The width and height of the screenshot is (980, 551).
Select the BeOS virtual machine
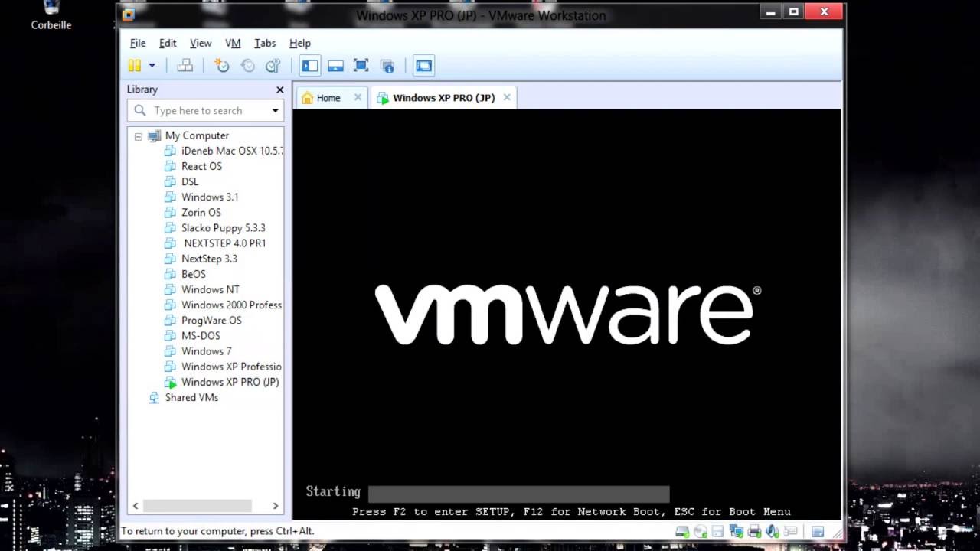[x=194, y=274]
